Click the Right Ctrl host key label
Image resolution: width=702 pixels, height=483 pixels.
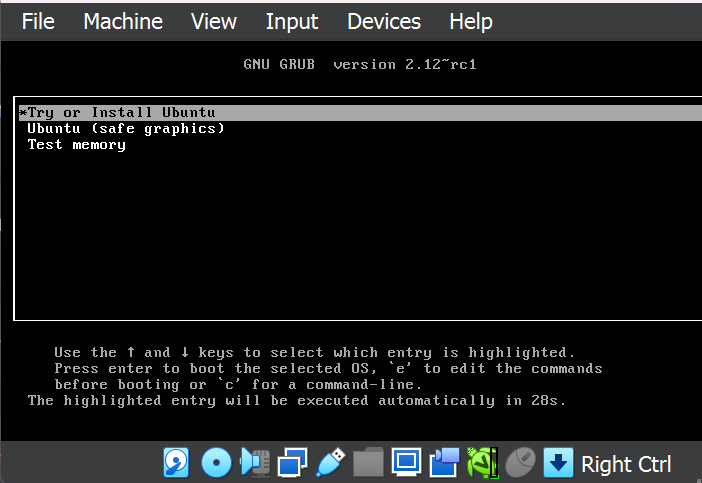(626, 464)
